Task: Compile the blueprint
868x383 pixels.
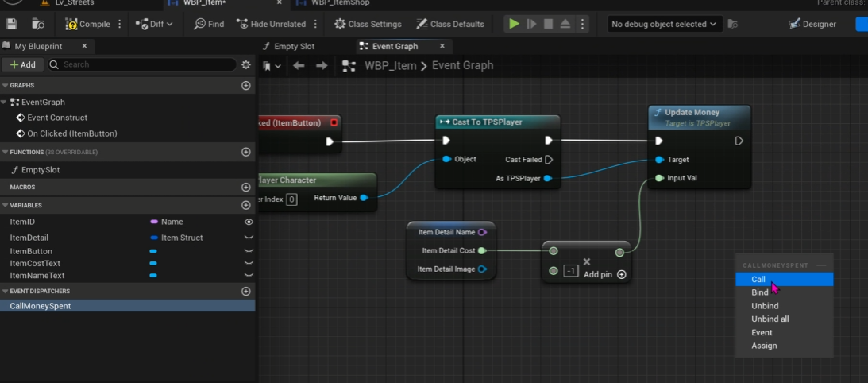Action: click(87, 24)
